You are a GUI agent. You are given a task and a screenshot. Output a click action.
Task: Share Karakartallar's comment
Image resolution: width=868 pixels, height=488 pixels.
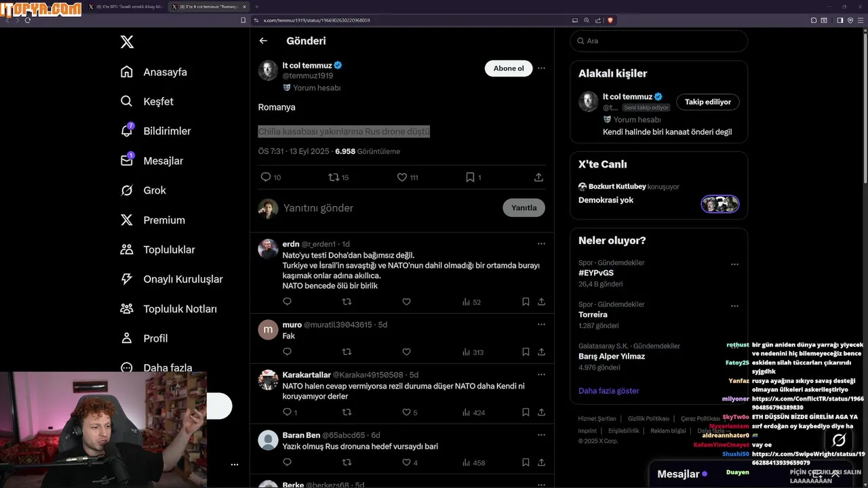click(541, 412)
